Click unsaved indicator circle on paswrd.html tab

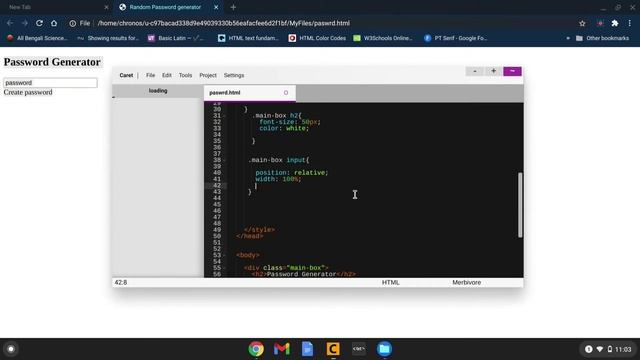(286, 93)
